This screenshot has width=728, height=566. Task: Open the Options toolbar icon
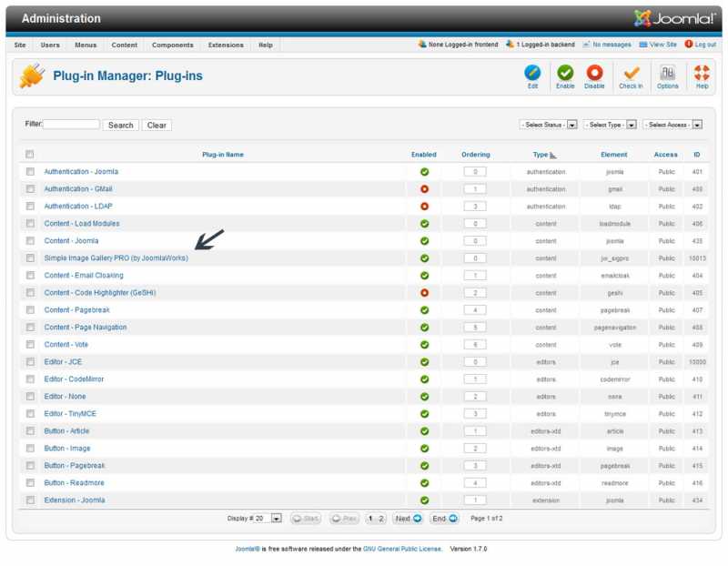(668, 76)
